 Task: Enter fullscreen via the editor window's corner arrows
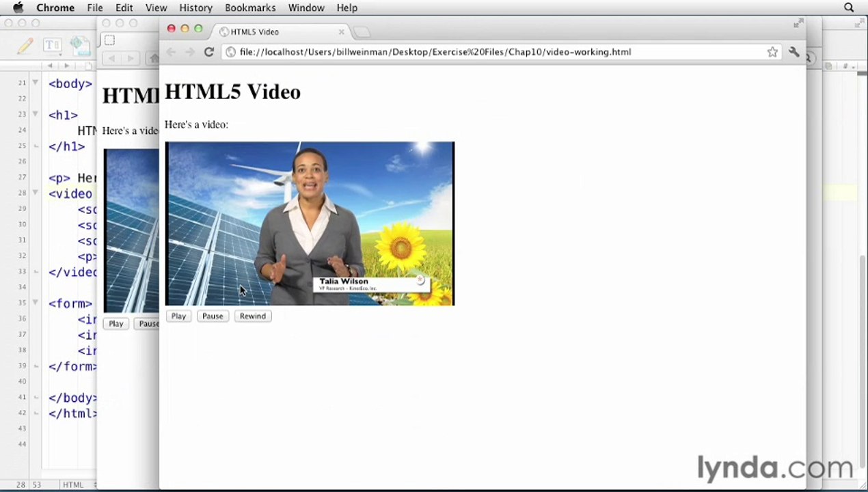click(860, 24)
